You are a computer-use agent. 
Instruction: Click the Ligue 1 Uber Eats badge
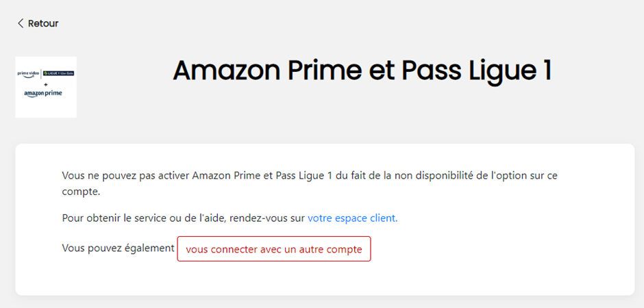pyautogui.click(x=58, y=72)
